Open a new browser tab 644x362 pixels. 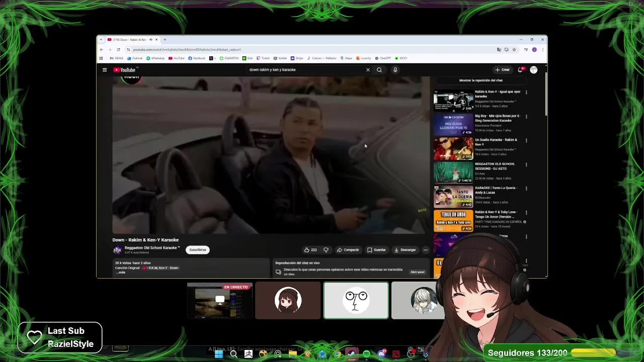pyautogui.click(x=165, y=40)
